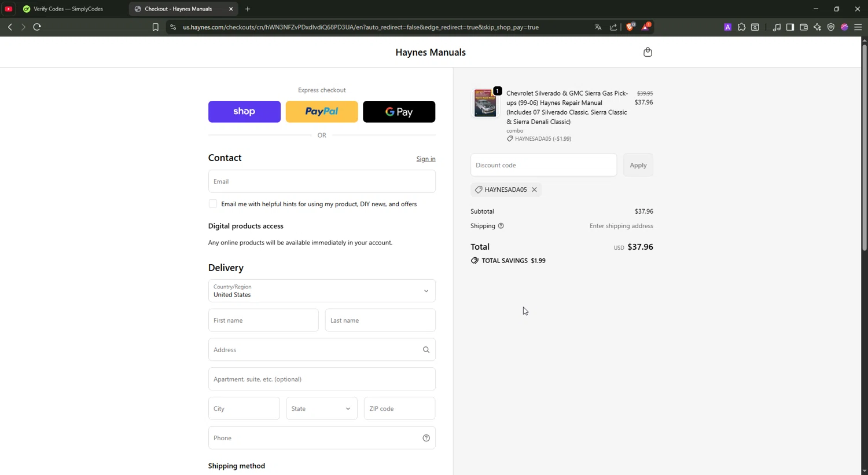Focus the Apartment, suite, etc. field
This screenshot has height=475, width=868.
point(322,379)
